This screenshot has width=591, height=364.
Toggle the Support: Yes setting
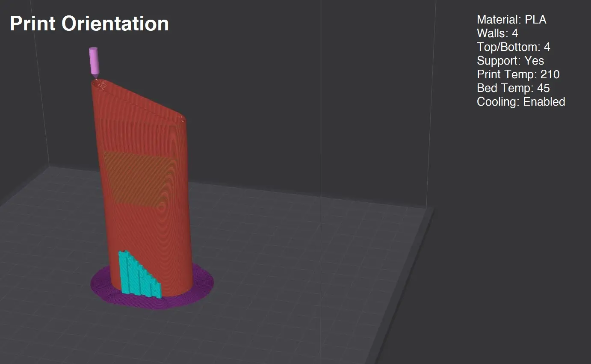(x=510, y=61)
